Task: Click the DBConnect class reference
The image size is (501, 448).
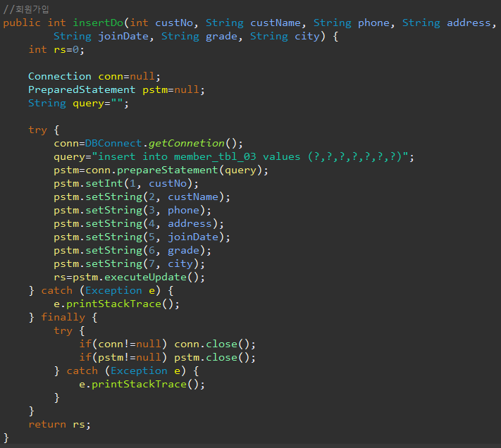Action: (x=113, y=144)
